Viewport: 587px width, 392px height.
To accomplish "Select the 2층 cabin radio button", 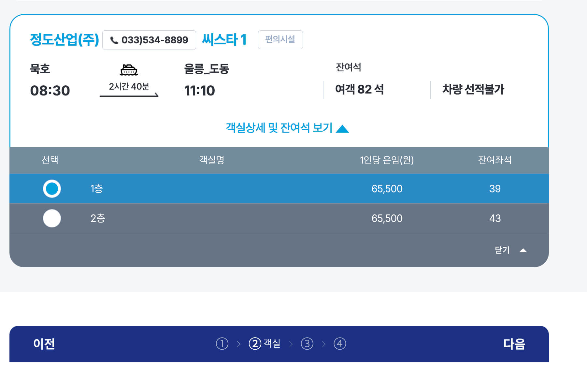I will (x=52, y=218).
